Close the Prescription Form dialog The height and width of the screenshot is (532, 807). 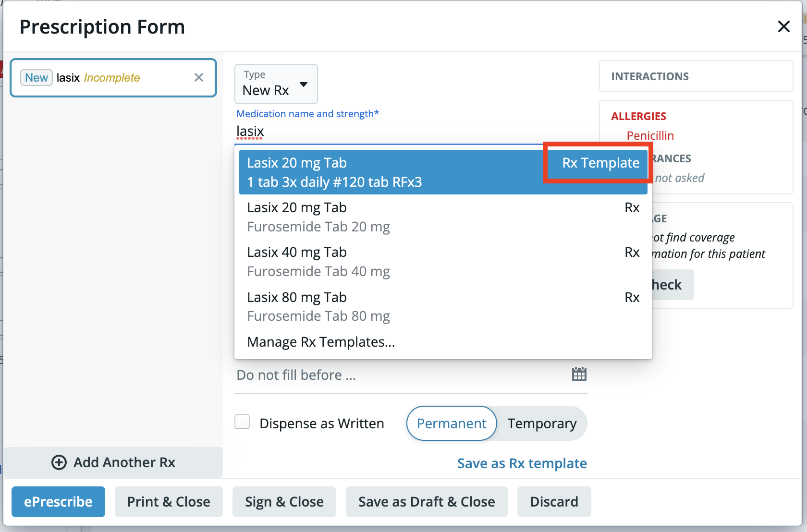[x=783, y=26]
